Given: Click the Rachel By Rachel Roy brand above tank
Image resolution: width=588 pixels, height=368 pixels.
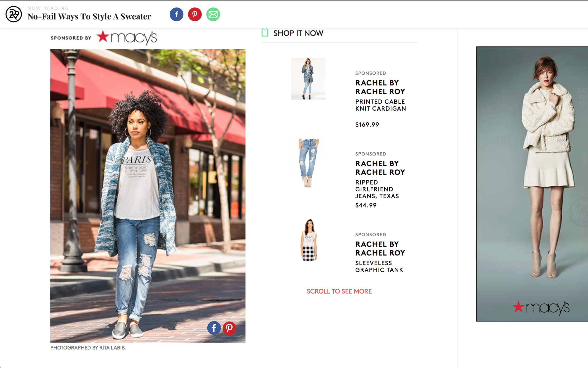Looking at the screenshot, I should pos(380,249).
